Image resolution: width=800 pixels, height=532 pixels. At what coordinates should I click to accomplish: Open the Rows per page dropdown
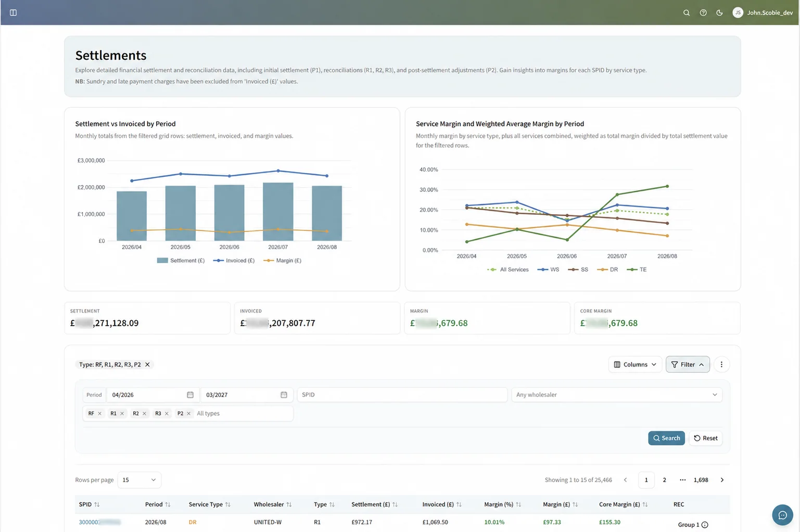tap(139, 479)
